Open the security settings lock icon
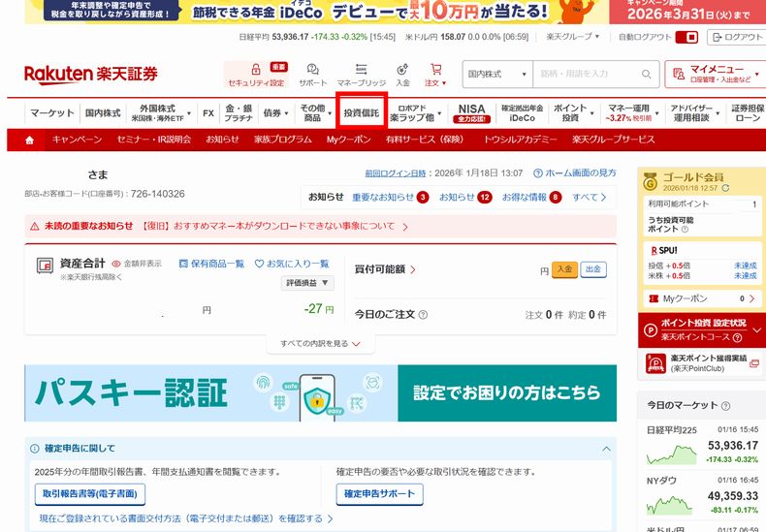The width and height of the screenshot is (766, 532). tap(256, 70)
